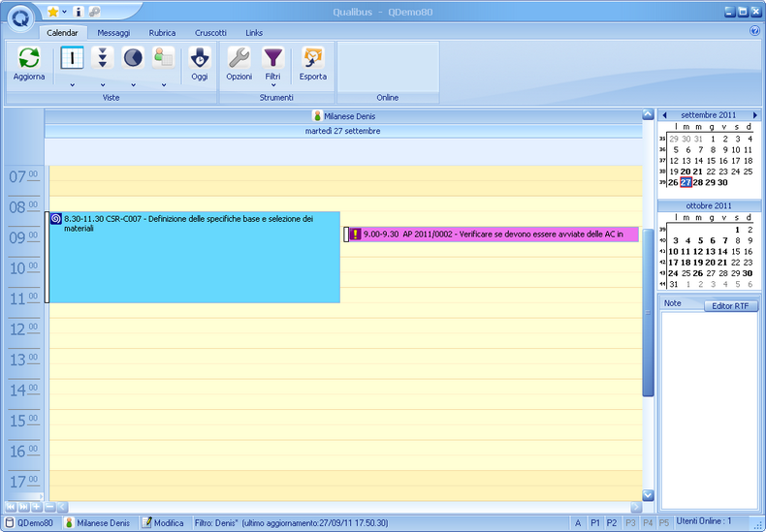
Task: Click the first-record navigation icon
Action: click(x=11, y=507)
